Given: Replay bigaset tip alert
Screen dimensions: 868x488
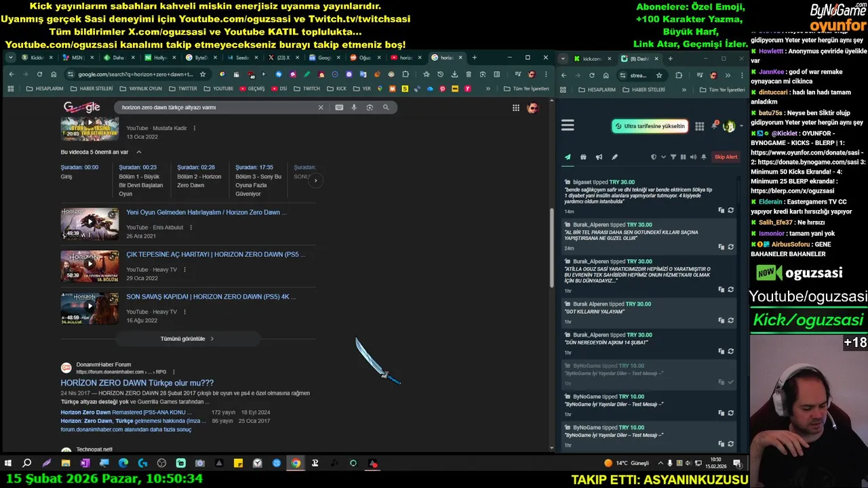Looking at the screenshot, I should 730,210.
